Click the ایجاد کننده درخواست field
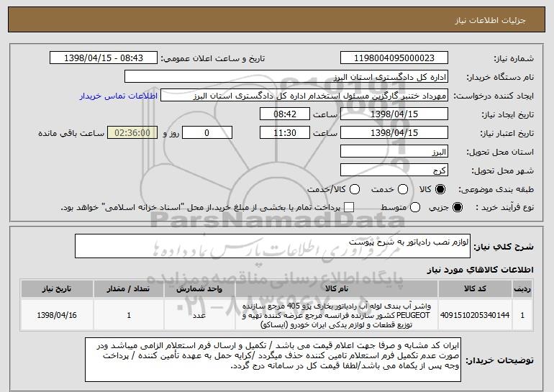The width and height of the screenshot is (554, 392). (x=304, y=96)
